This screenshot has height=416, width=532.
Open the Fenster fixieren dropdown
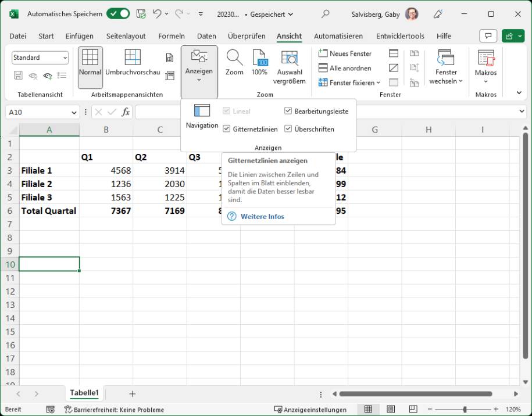coord(349,83)
